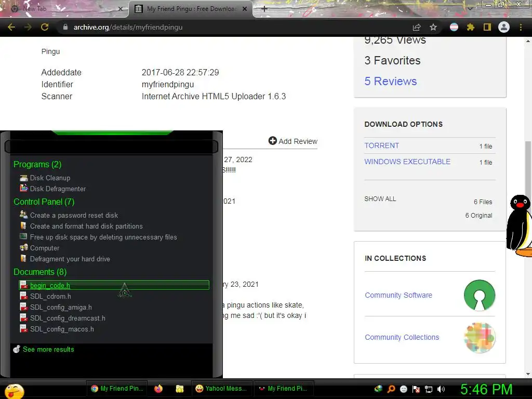This screenshot has width=532, height=399.
Task: Click the globe tray icon
Action: click(378, 389)
